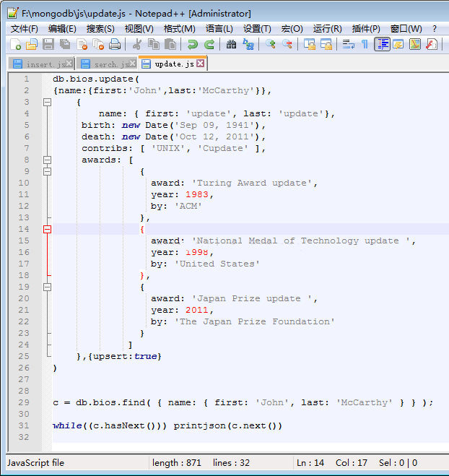Image resolution: width=449 pixels, height=476 pixels.
Task: Click the Print icon in the toolbar
Action: (x=115, y=45)
